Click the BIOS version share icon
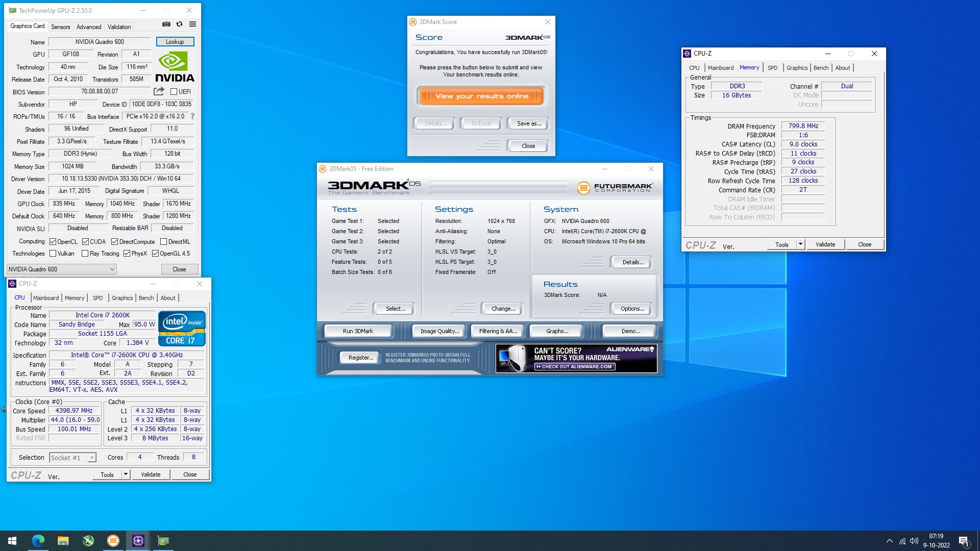 tap(159, 91)
